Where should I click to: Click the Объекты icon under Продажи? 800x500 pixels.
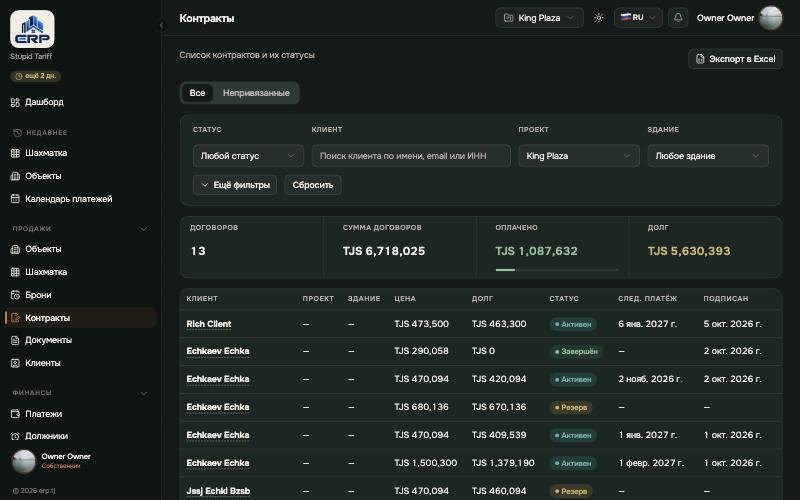point(15,249)
